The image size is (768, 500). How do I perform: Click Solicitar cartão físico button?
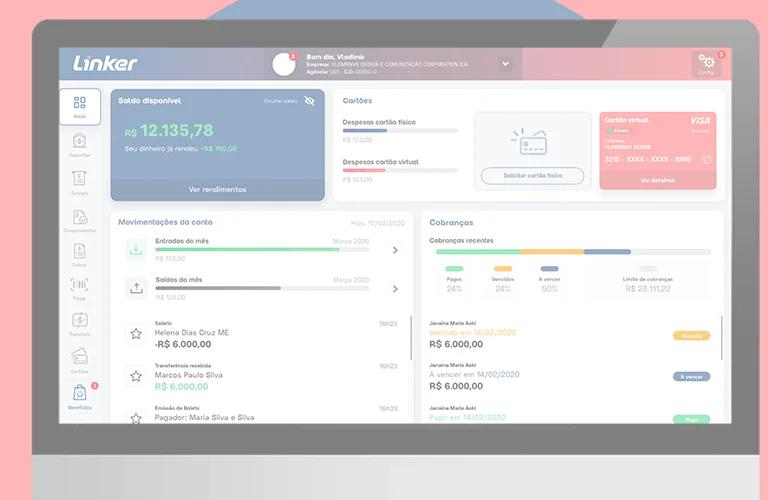coord(532,176)
